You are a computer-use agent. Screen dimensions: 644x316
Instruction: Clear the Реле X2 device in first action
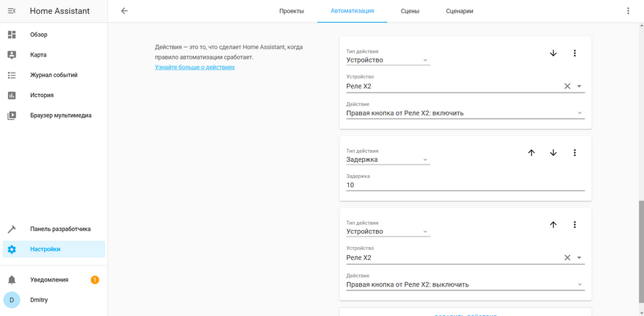coord(567,86)
